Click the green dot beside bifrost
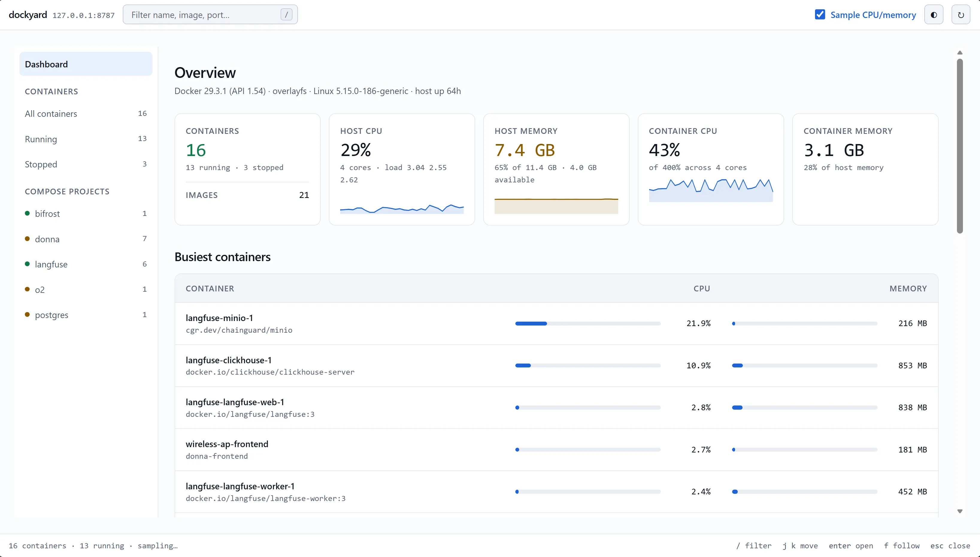The image size is (980, 557). click(27, 213)
